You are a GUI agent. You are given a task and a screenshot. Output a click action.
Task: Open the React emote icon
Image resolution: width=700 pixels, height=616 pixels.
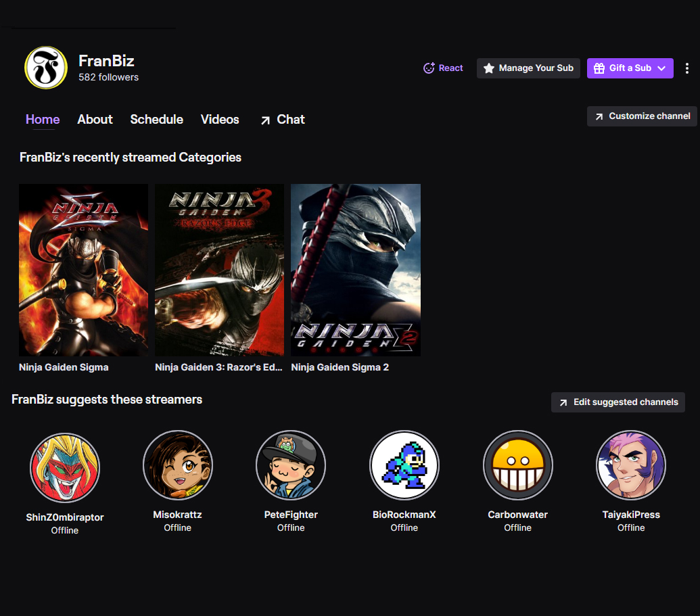click(x=429, y=68)
